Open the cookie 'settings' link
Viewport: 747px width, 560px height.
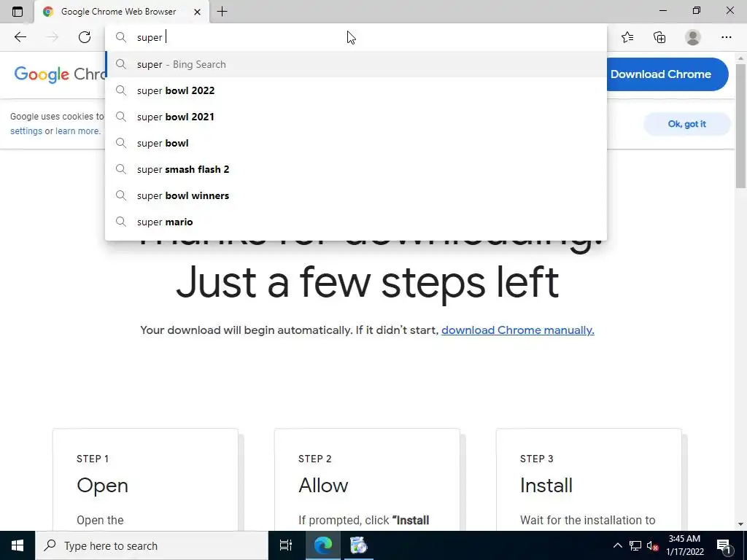26,131
